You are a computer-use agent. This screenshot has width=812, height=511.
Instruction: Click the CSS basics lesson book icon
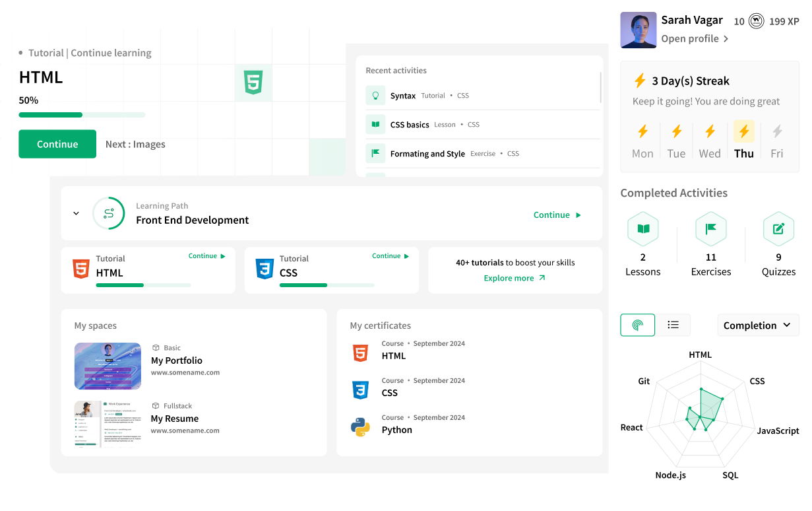click(x=376, y=124)
